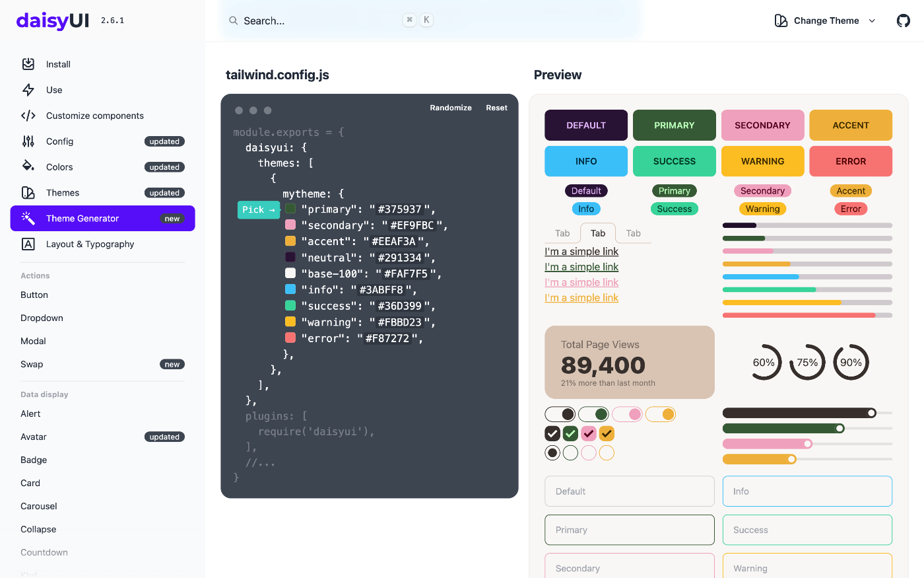The height and width of the screenshot is (578, 924).
Task: Focus the Primary text input
Action: [x=630, y=530]
